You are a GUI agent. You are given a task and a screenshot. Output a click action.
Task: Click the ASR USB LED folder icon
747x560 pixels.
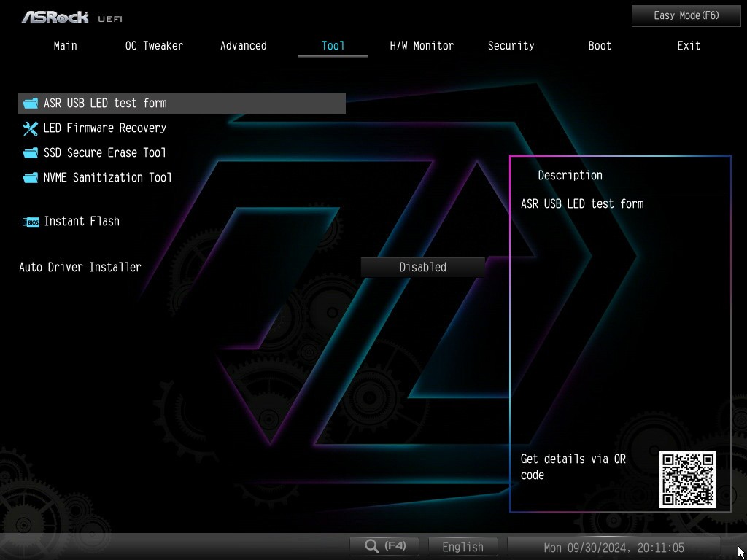30,104
